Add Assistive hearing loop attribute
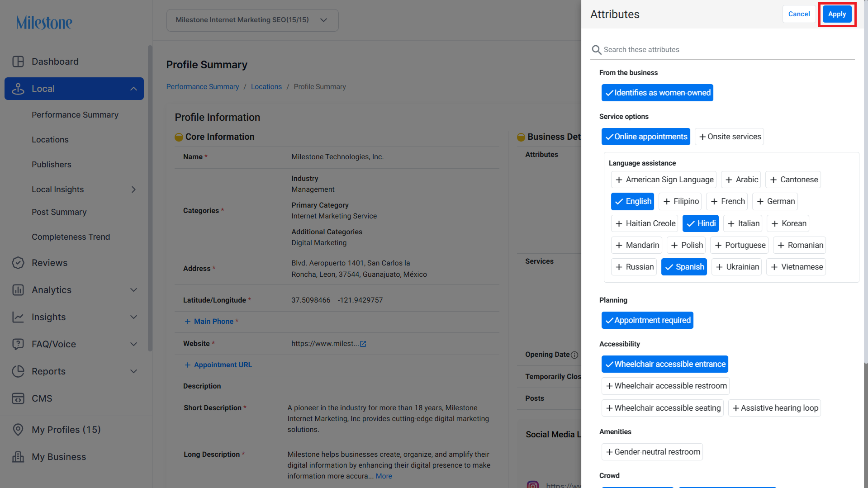 774,408
